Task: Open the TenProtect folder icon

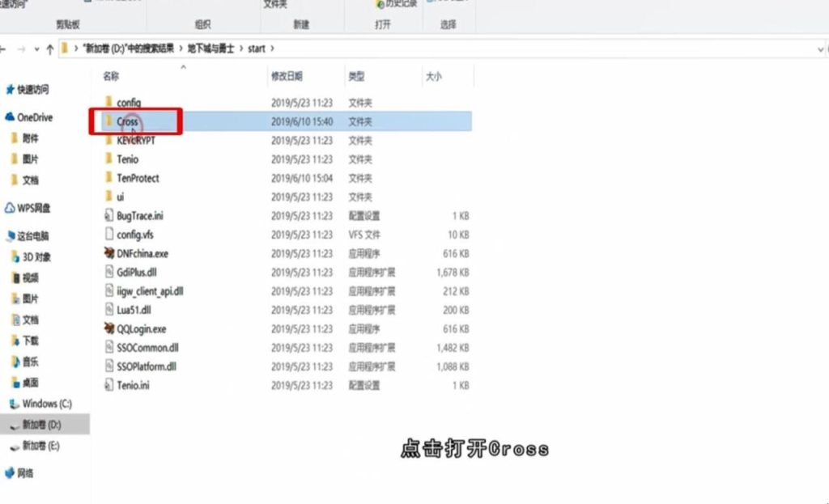Action: point(109,178)
